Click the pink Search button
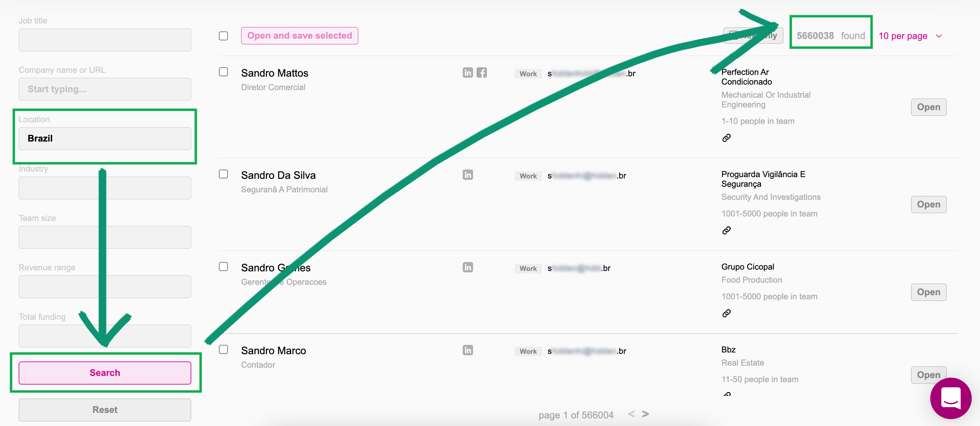Viewport: 980px width, 426px height. tap(105, 373)
